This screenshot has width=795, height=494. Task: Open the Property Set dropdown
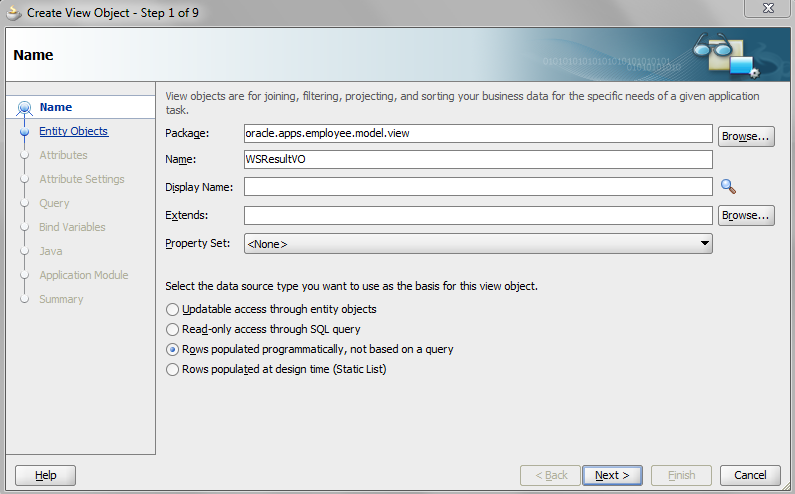pos(704,243)
